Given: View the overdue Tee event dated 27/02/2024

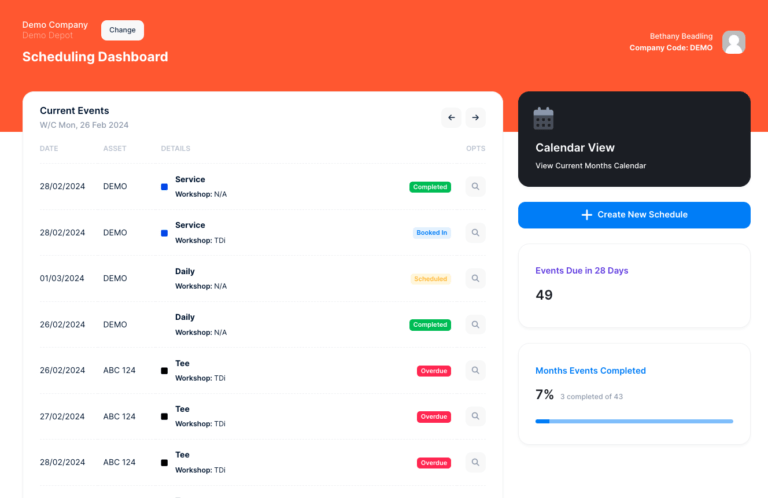Looking at the screenshot, I should tap(475, 416).
